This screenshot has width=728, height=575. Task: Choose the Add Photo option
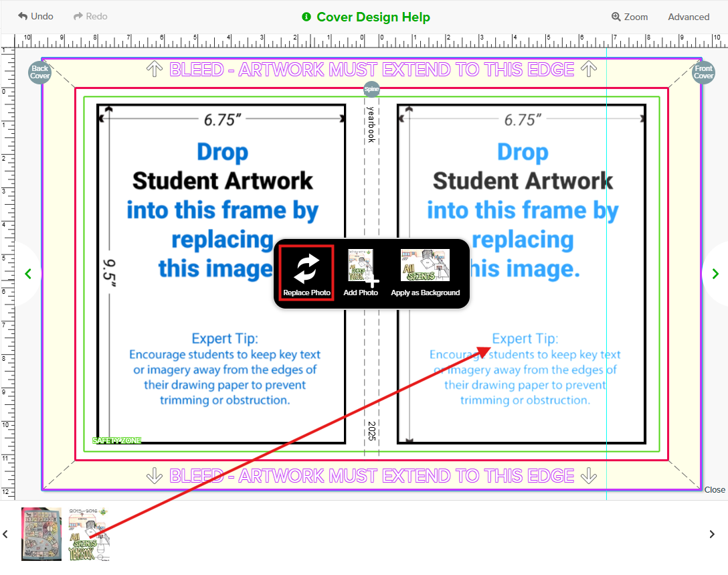pyautogui.click(x=361, y=272)
